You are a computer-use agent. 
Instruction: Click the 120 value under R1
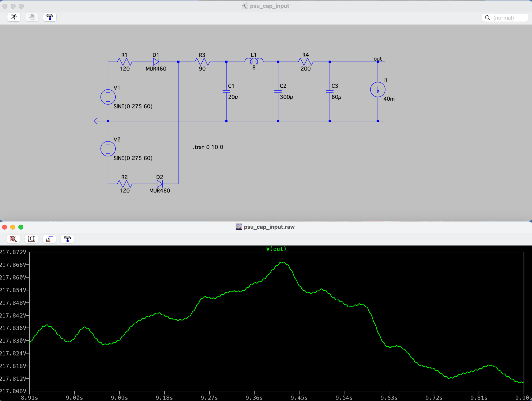[125, 69]
